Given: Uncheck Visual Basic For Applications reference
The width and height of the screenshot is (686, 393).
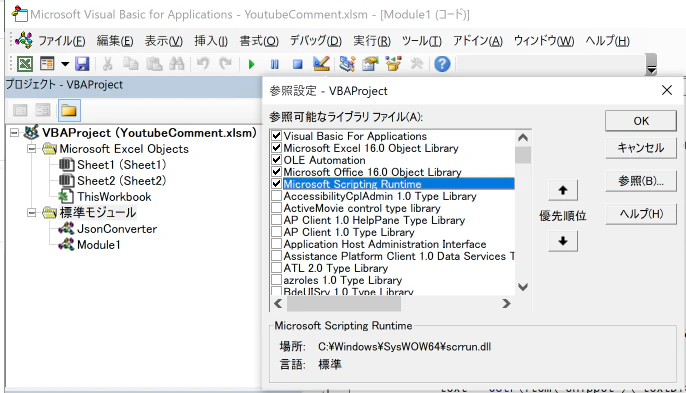Looking at the screenshot, I should click(276, 136).
